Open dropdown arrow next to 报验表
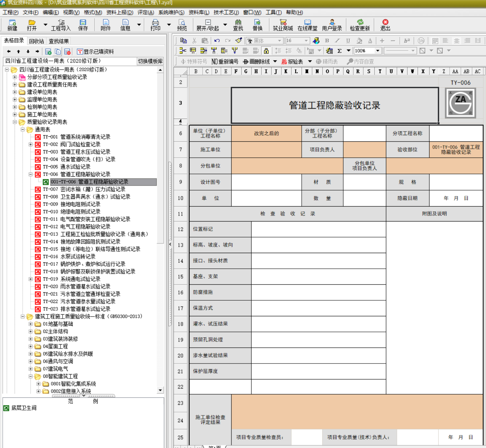486x448 pixels. [x=310, y=62]
